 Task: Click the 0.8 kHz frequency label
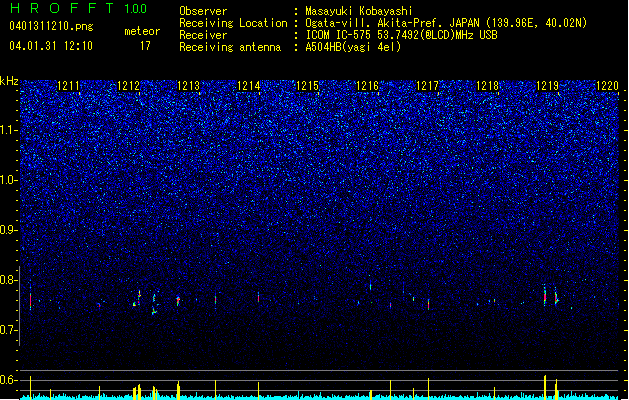click(9, 280)
